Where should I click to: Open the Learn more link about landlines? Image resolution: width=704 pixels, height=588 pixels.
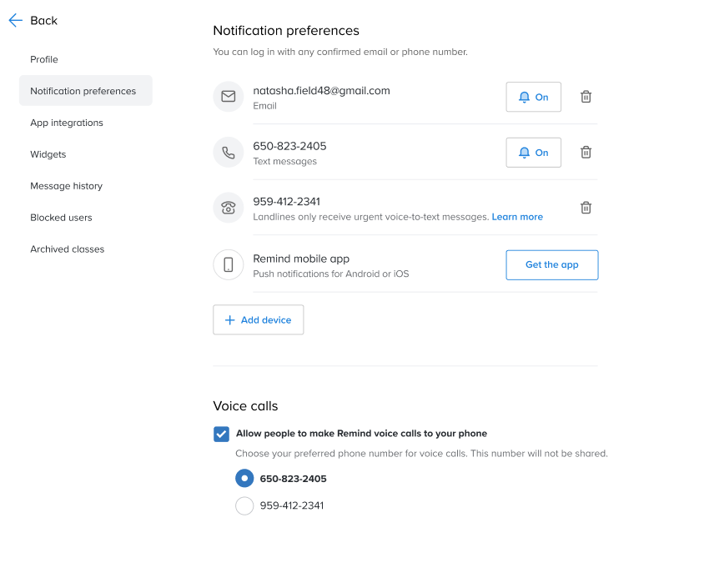point(517,217)
